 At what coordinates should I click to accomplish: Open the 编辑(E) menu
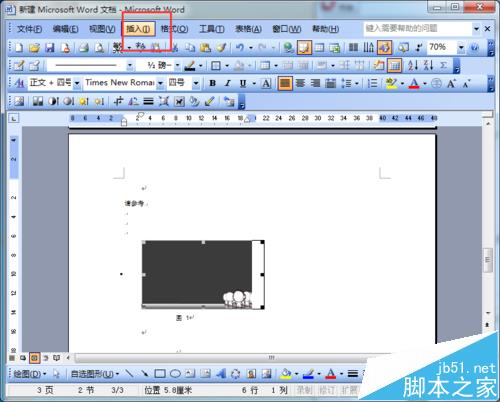pyautogui.click(x=66, y=29)
